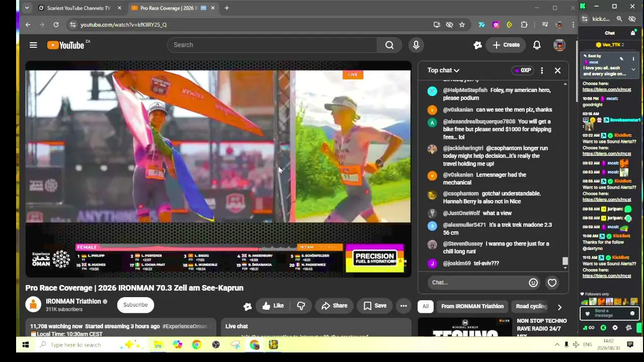
Task: Open the YouTube guide hamburger menu
Action: point(33,45)
